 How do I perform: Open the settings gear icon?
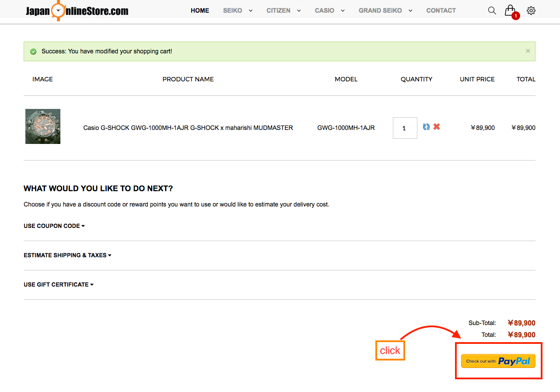531,10
